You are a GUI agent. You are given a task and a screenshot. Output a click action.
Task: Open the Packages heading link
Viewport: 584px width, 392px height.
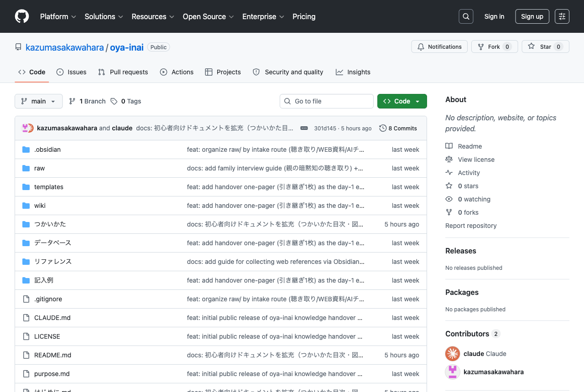click(x=462, y=292)
